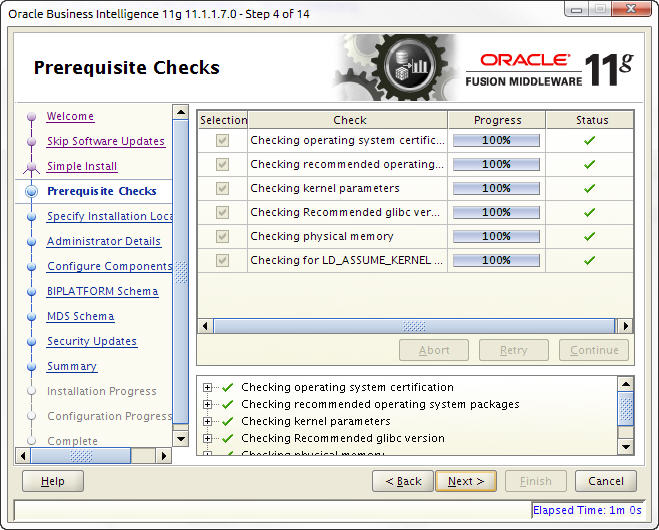Click the Back button

click(403, 481)
